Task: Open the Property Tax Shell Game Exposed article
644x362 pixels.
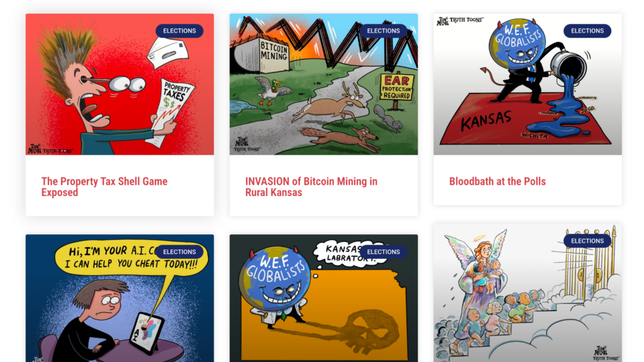Action: coord(104,187)
